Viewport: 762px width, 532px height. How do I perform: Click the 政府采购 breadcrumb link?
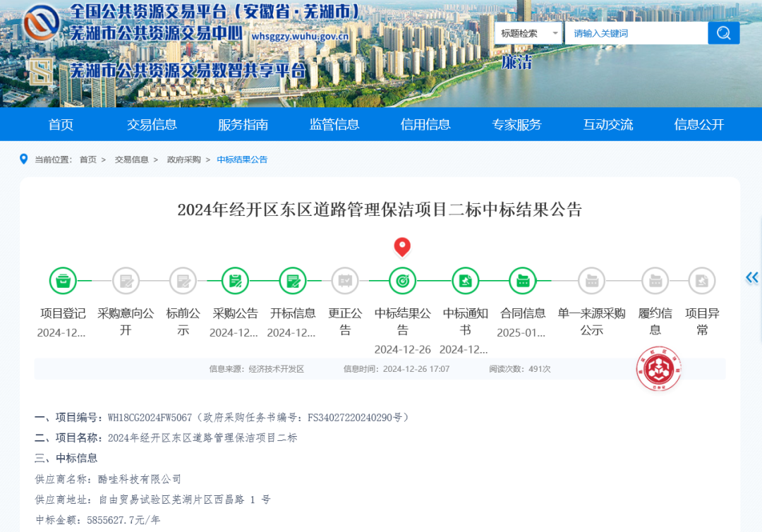coord(183,160)
